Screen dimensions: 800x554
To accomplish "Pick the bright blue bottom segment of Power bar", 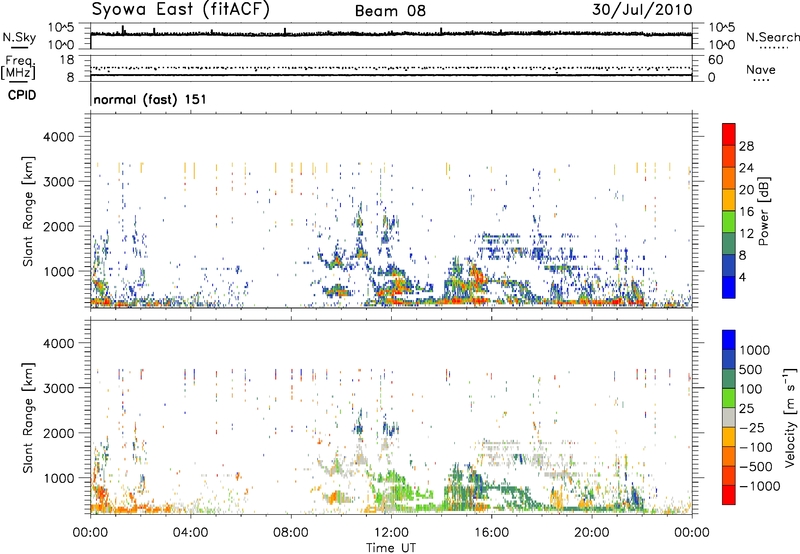I will [x=729, y=287].
